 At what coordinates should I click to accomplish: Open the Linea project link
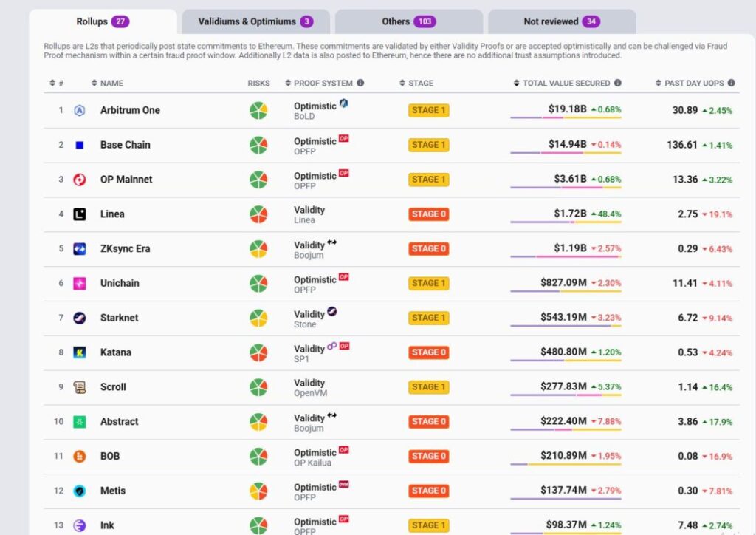tap(112, 214)
